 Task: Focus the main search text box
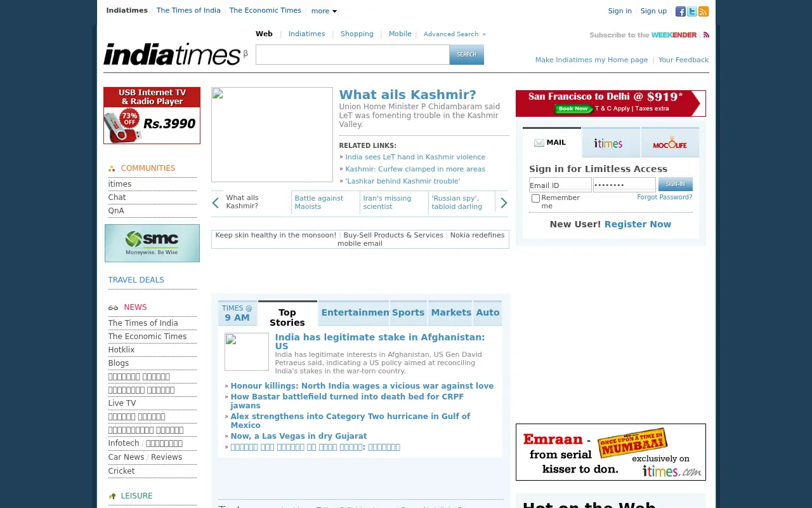coord(353,55)
